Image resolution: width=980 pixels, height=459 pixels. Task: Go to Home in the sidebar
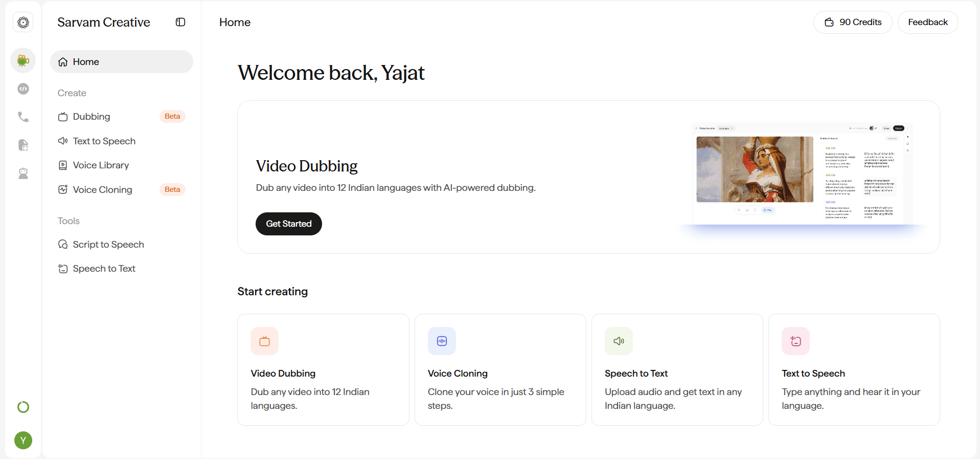(122, 62)
